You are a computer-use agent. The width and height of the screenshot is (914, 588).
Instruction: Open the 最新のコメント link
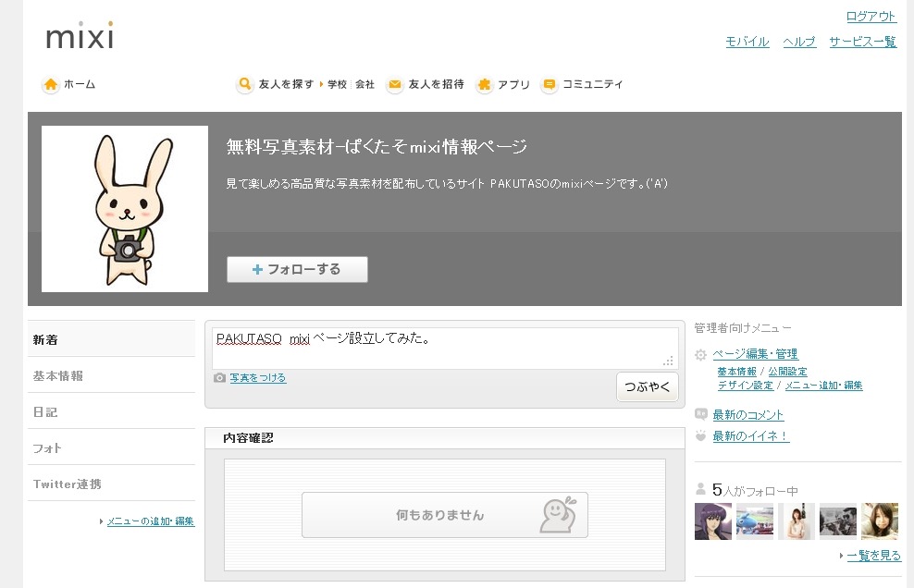click(747, 415)
